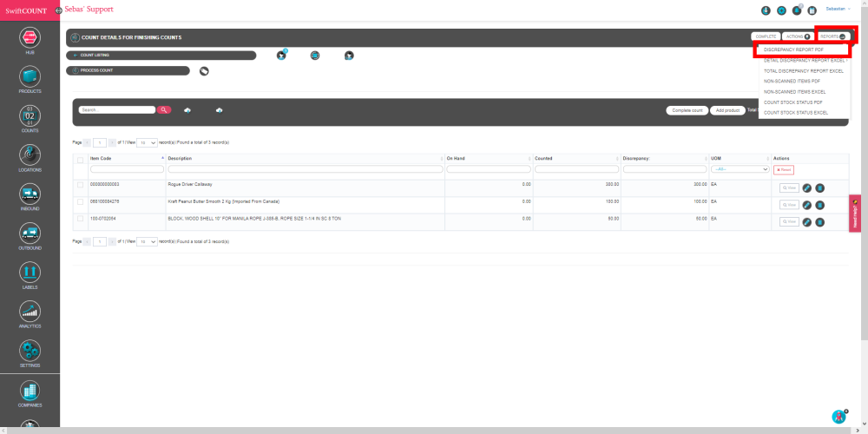This screenshot has height=434, width=868.
Task: Edit the Kraft Peanut Butter row
Action: 807,205
